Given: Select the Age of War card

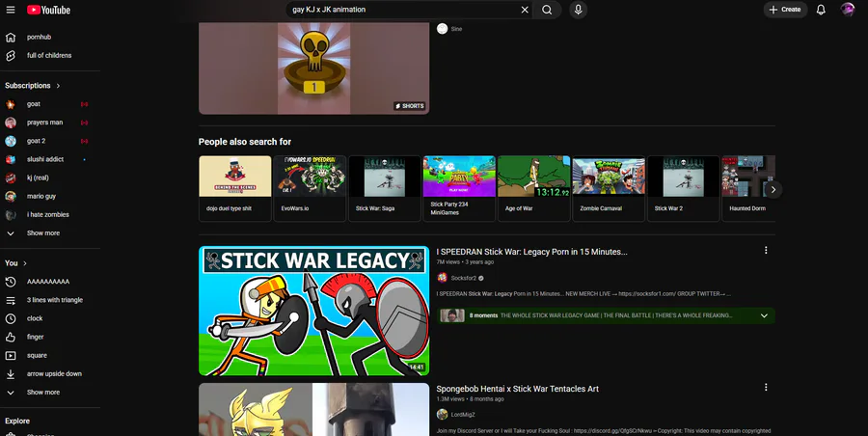Looking at the screenshot, I should point(534,188).
